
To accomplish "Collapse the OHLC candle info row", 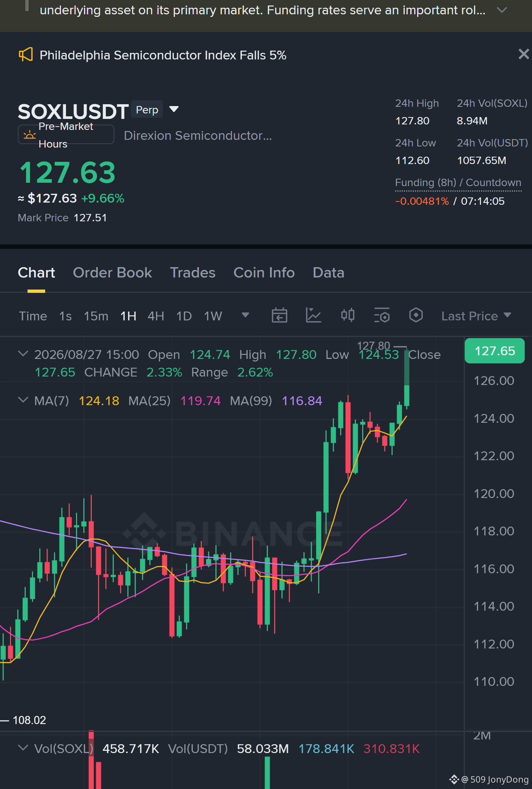I will 23,354.
